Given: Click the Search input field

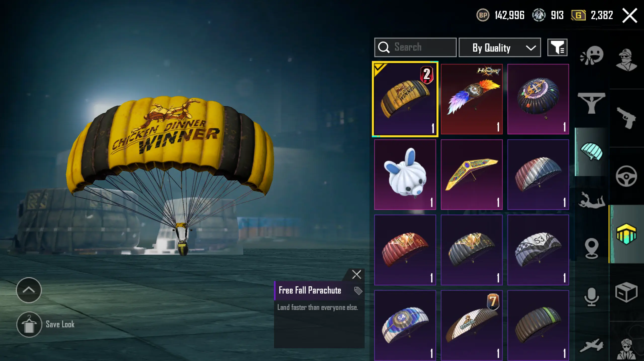Looking at the screenshot, I should pyautogui.click(x=415, y=47).
